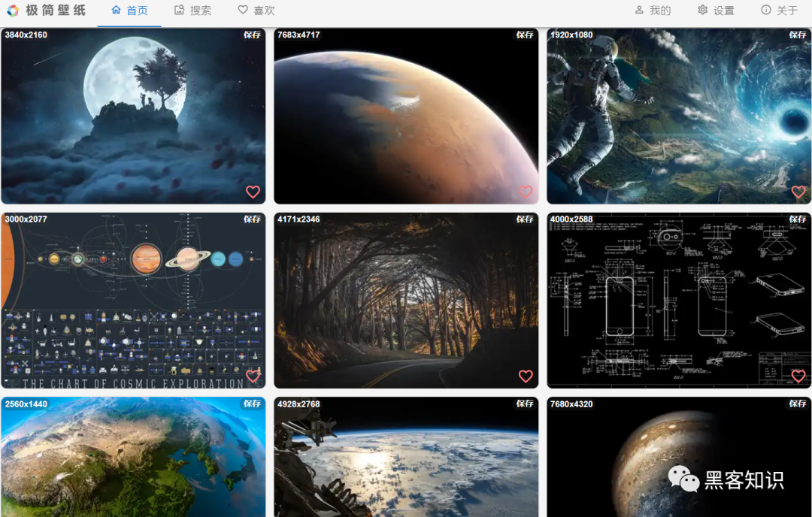The image size is (812, 517).
Task: Go to 我的 account page
Action: tap(653, 11)
